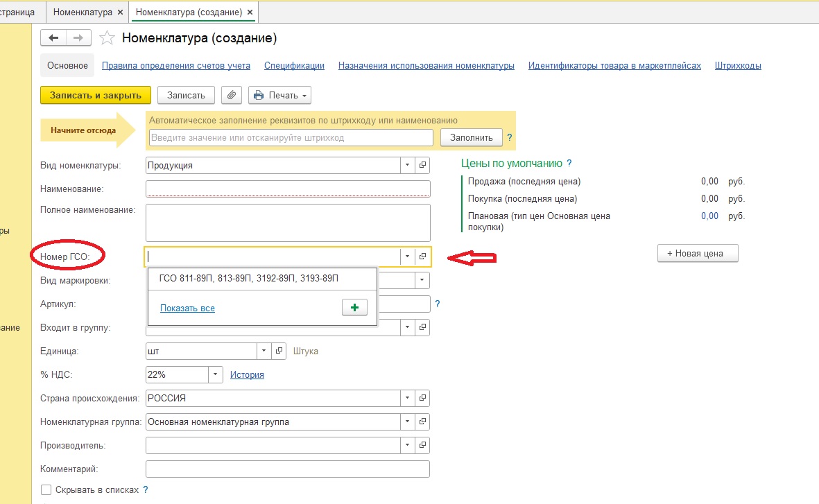Screen dimensions: 819x504
Task: Close the Номенклатура tab
Action: pos(120,12)
